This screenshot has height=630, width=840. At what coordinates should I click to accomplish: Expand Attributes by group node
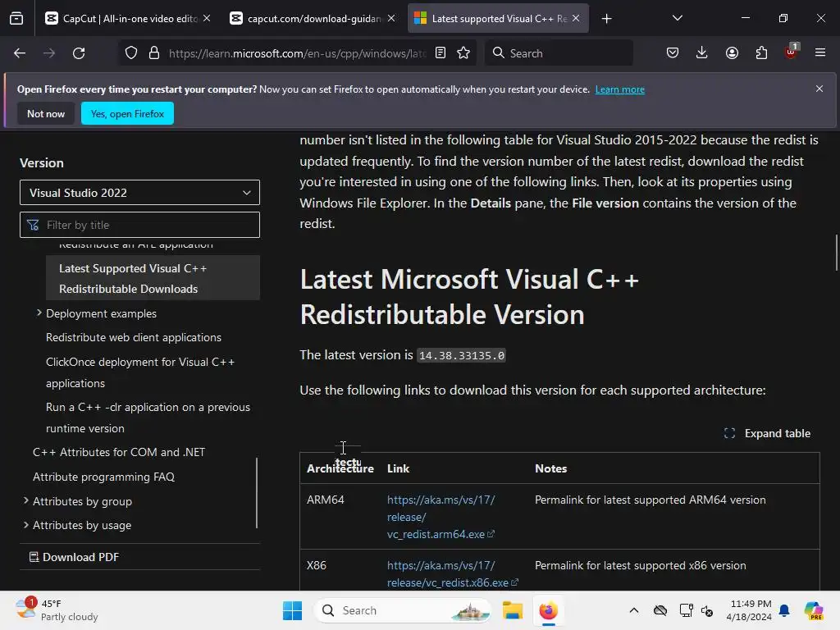25,501
